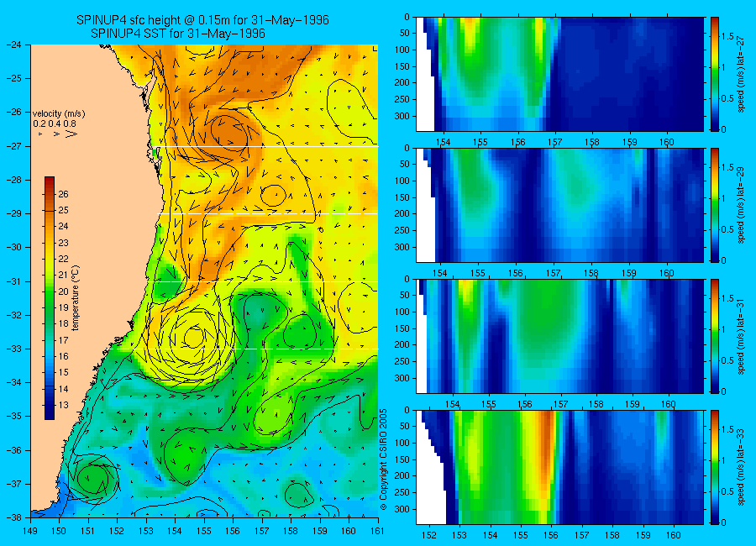Click the 100 depth label in the lat=-31 panel

click(403, 312)
